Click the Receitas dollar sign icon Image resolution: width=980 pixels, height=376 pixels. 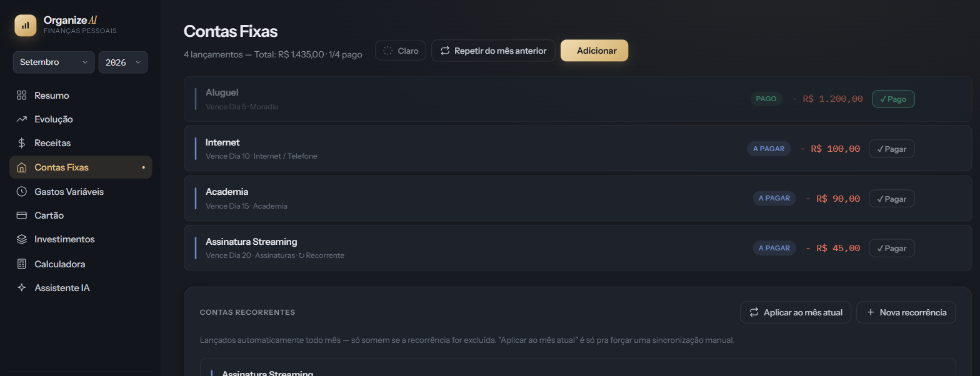(x=22, y=143)
